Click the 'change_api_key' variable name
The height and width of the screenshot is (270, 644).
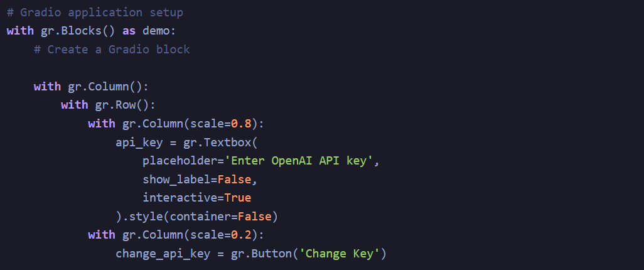163,254
